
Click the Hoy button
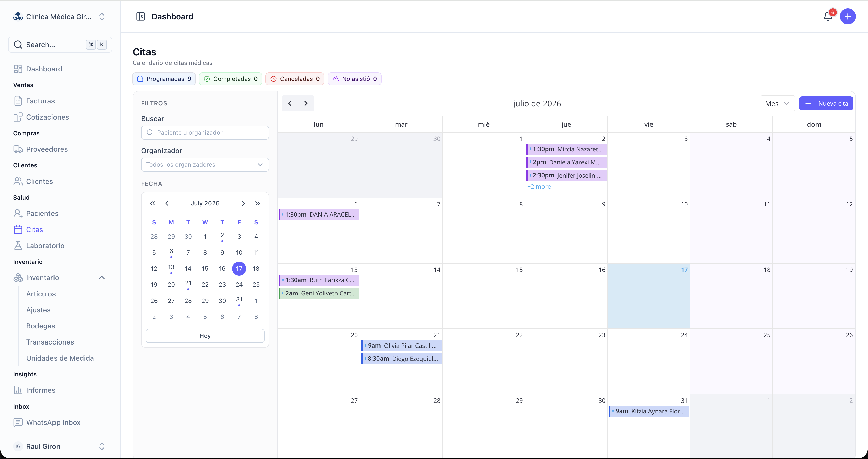[205, 336]
